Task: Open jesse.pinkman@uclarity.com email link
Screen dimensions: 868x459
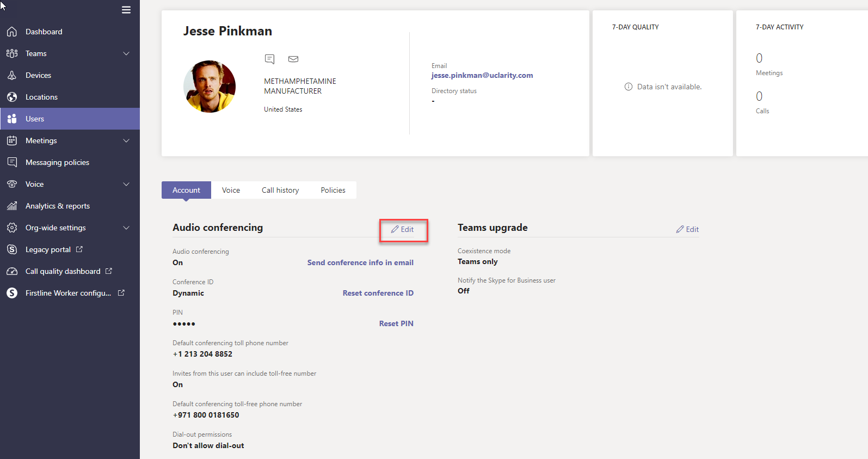Action: 482,75
